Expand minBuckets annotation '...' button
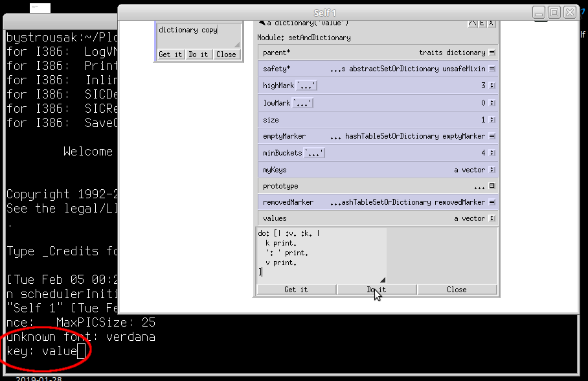The width and height of the screenshot is (588, 381). [x=314, y=153]
